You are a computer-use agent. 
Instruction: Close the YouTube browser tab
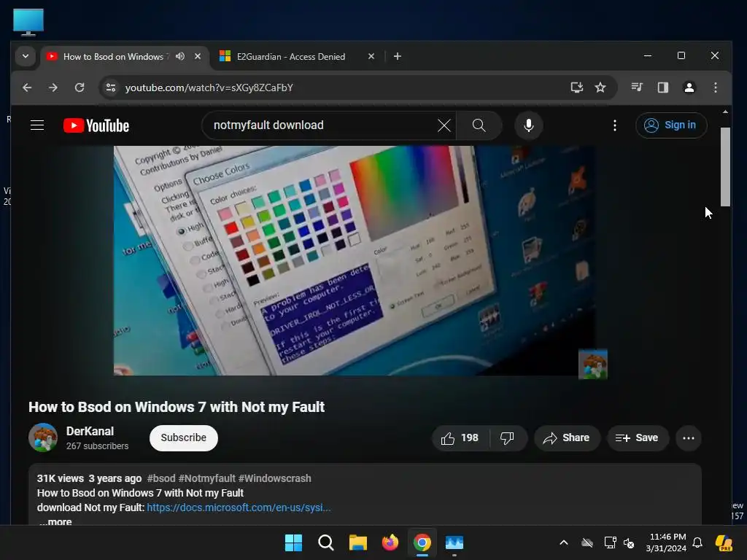pyautogui.click(x=198, y=56)
